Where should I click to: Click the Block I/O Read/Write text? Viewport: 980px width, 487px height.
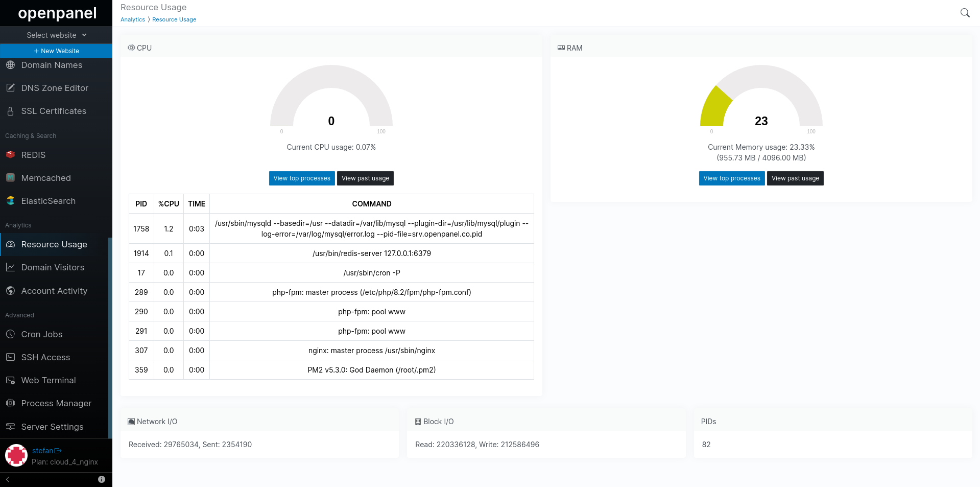[477, 445]
